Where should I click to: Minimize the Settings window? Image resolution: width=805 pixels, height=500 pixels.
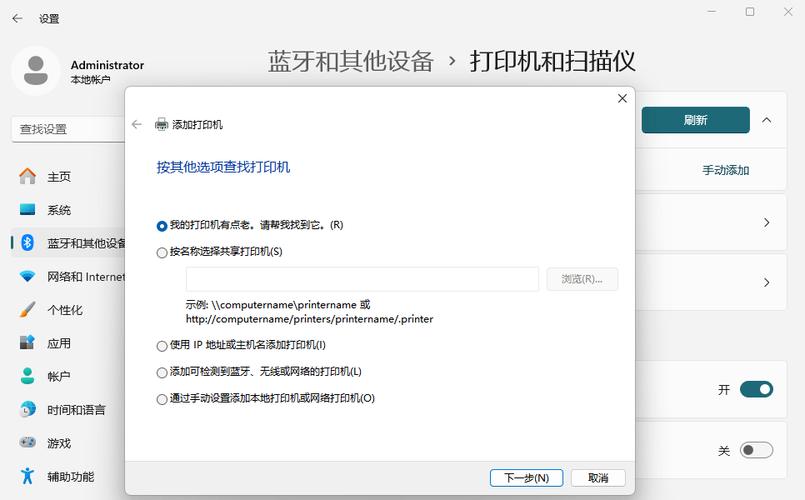point(712,11)
